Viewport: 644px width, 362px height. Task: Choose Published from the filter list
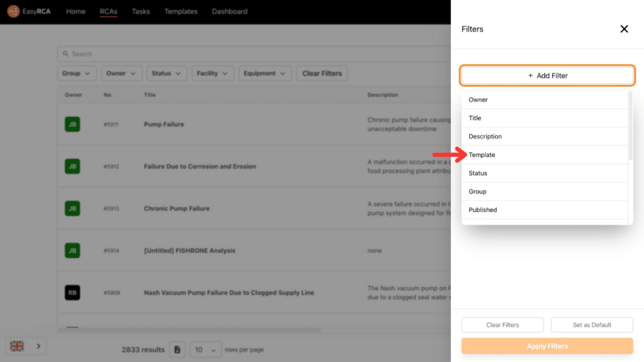point(545,210)
